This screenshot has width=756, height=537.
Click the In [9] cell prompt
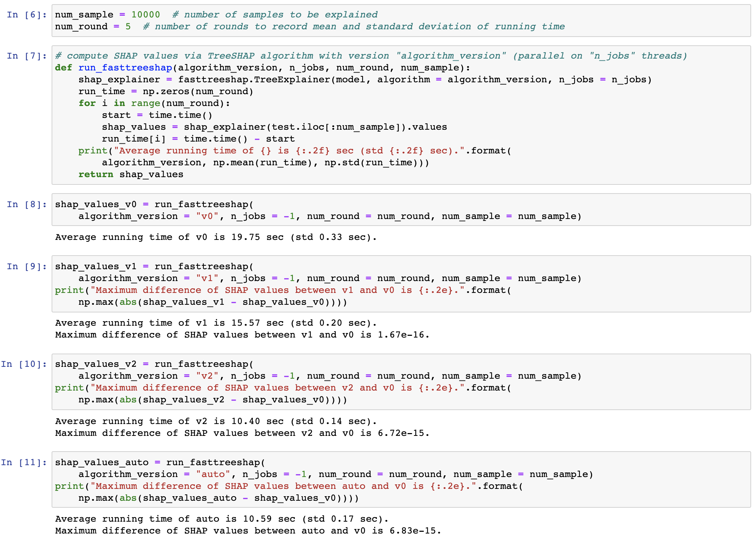27,266
